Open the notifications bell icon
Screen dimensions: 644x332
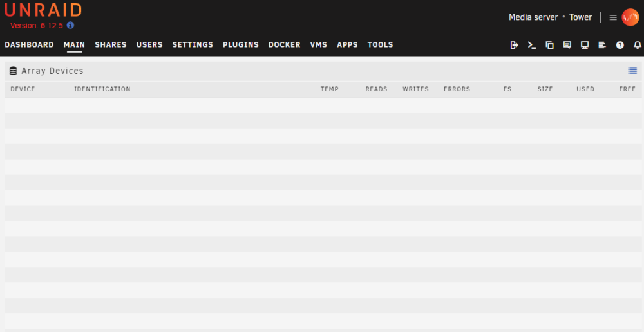pyautogui.click(x=638, y=45)
